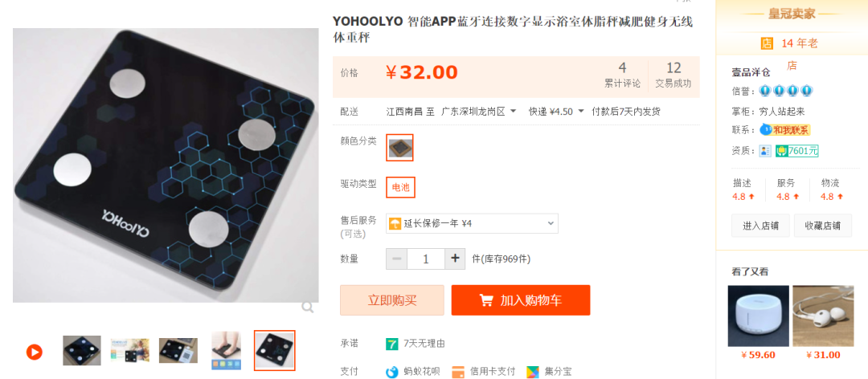The height and width of the screenshot is (379, 868).
Task: Click the 集分宝 payment icon
Action: (533, 371)
